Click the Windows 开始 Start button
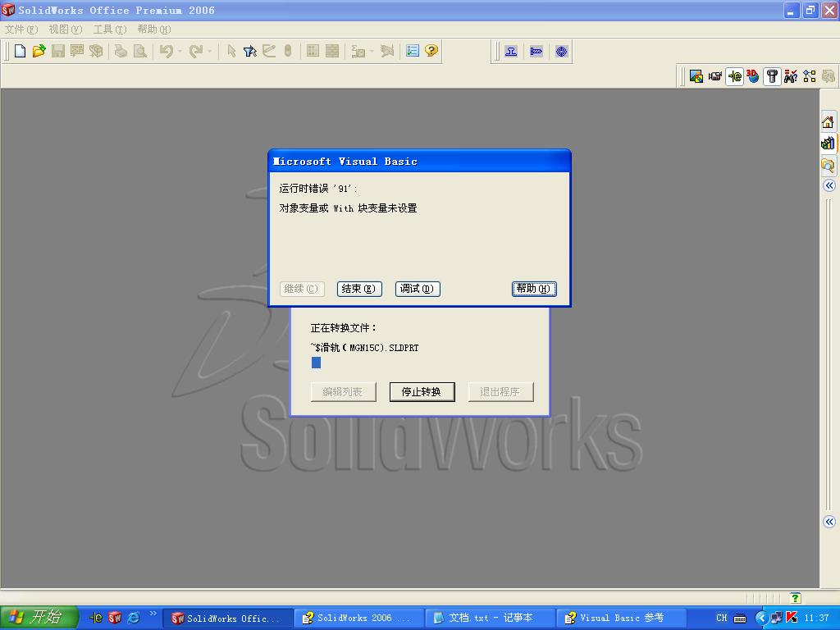Image resolution: width=840 pixels, height=630 pixels. point(39,618)
